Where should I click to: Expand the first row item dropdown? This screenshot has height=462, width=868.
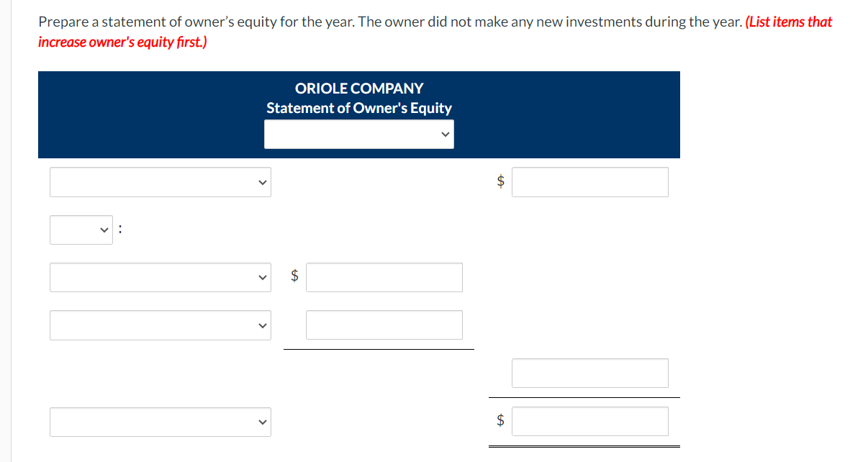pos(160,182)
